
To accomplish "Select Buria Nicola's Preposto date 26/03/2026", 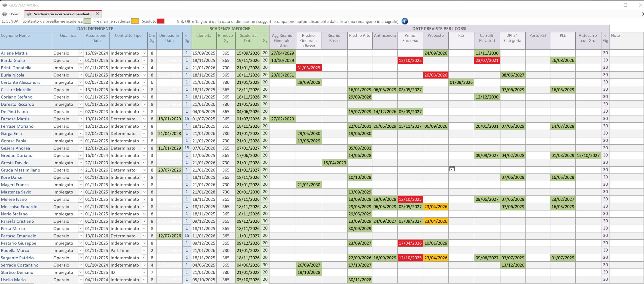I will 436,75.
